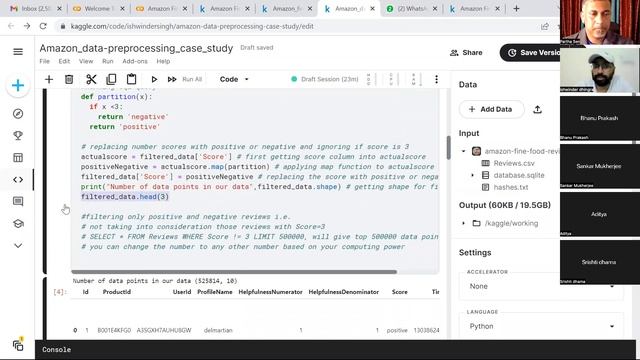Open active events icon at sidebar bottom
Viewport: 640px width, 360px height.
(x=18, y=345)
